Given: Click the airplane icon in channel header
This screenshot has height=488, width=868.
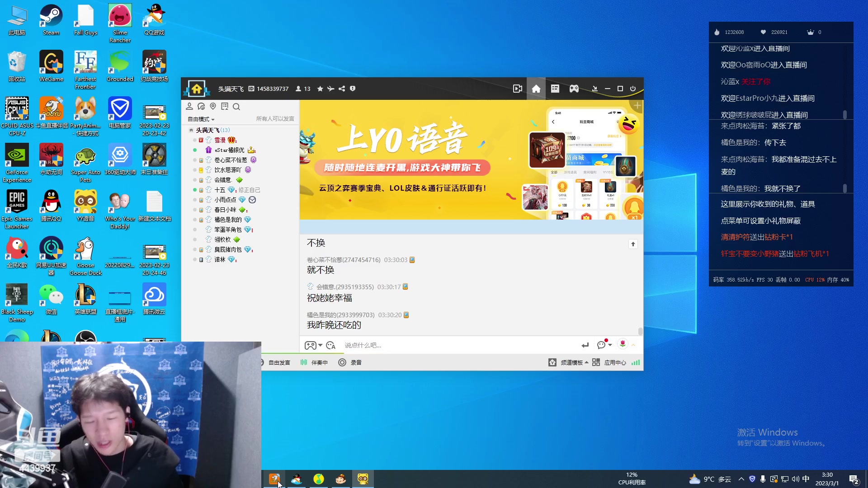Looking at the screenshot, I should click(x=331, y=89).
